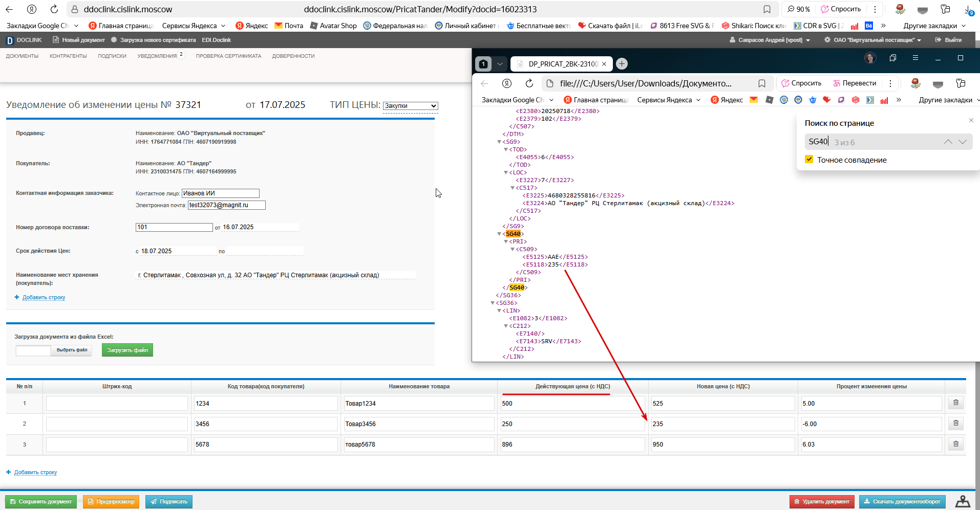Open new browser tab with plus icon
This screenshot has width=980, height=510.
(622, 64)
